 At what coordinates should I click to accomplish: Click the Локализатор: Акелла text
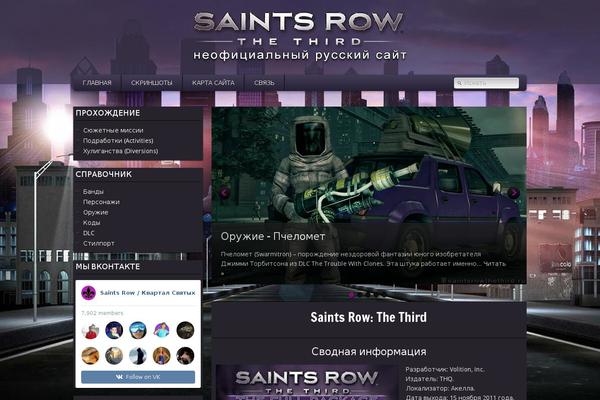tap(440, 388)
